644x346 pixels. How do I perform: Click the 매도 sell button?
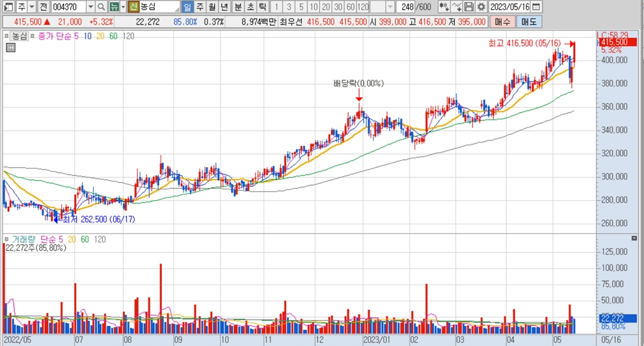coord(529,21)
